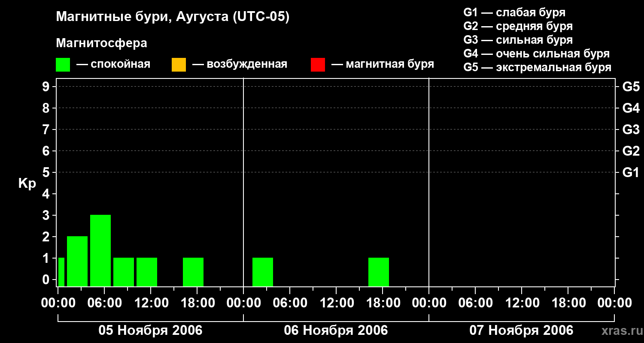Select the first green bar on 06 November
The width and height of the screenshot is (644, 343).
coord(263,272)
